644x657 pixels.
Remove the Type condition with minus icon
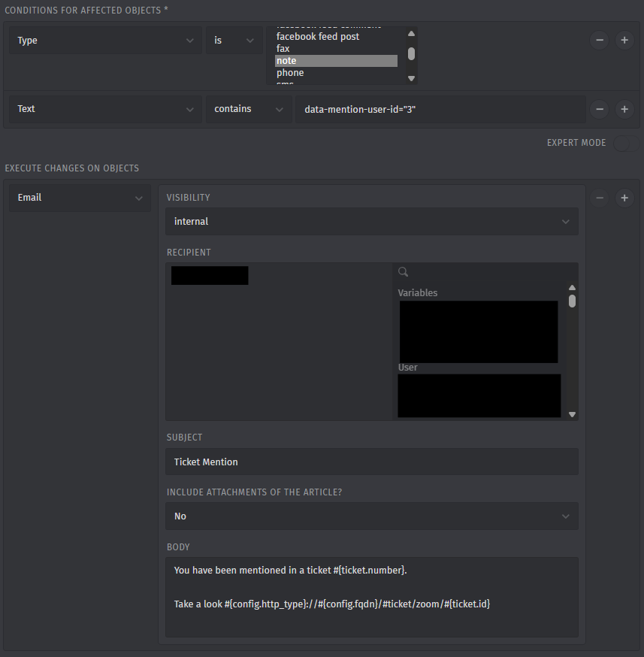[599, 41]
